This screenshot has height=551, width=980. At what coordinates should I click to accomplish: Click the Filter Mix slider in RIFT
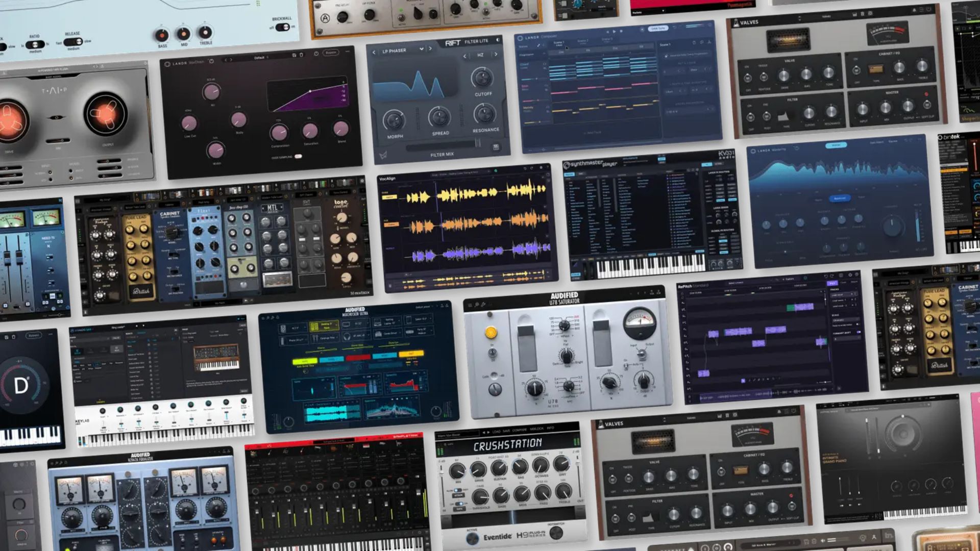coord(442,147)
